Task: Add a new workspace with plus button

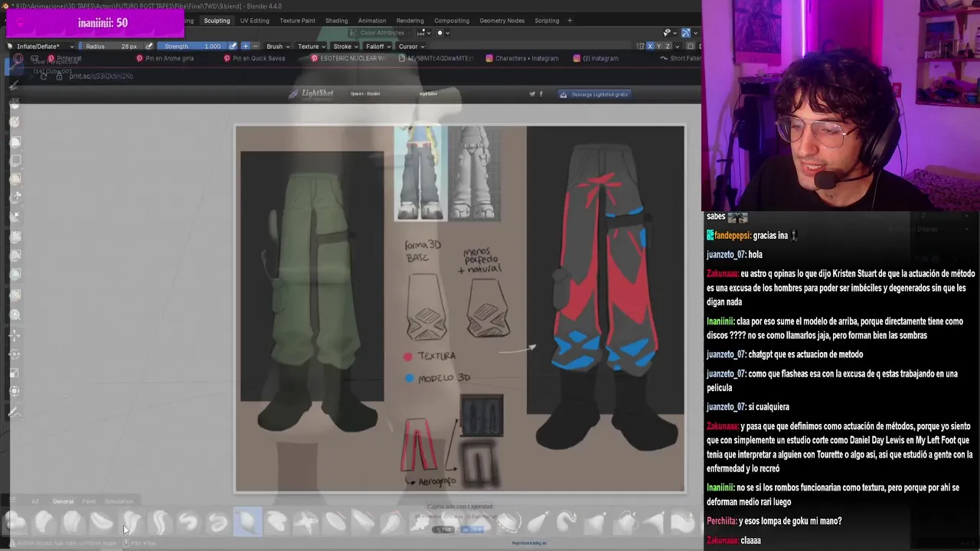Action: click(x=570, y=21)
